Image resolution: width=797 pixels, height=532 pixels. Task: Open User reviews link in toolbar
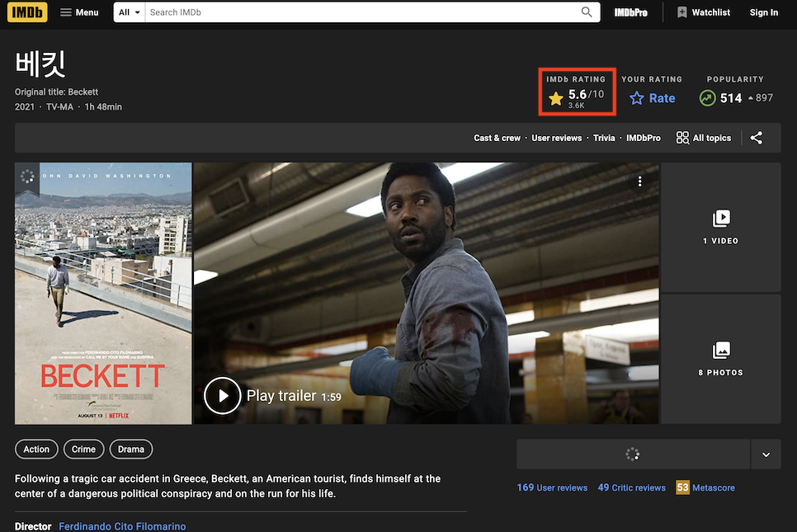pos(557,138)
